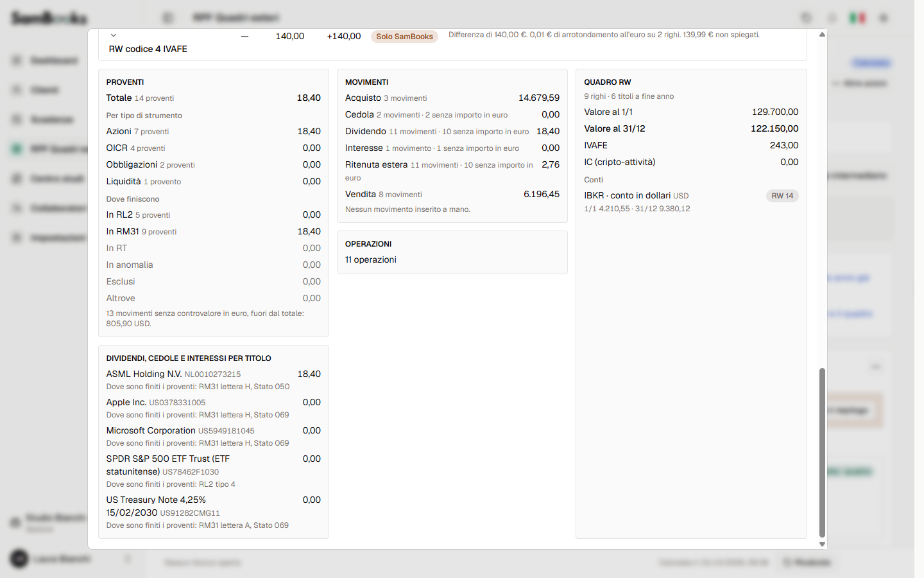Click the 13 movimenti senza controvalore note

point(205,319)
